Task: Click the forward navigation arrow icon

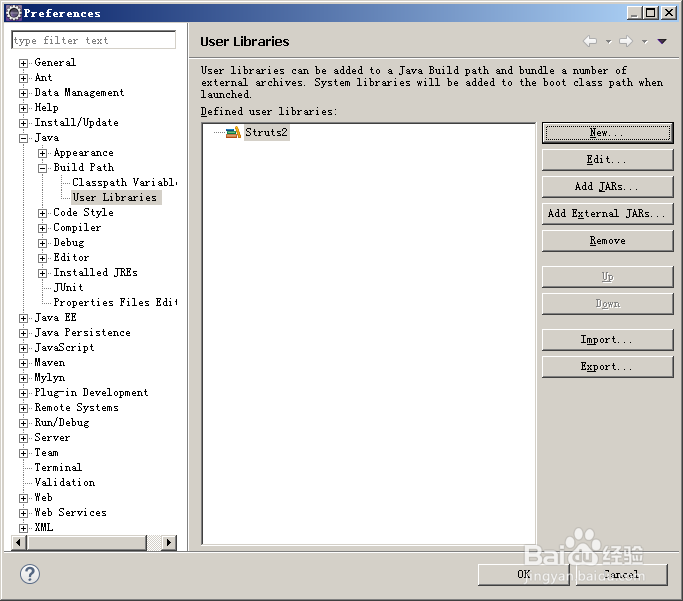Action: click(x=626, y=41)
